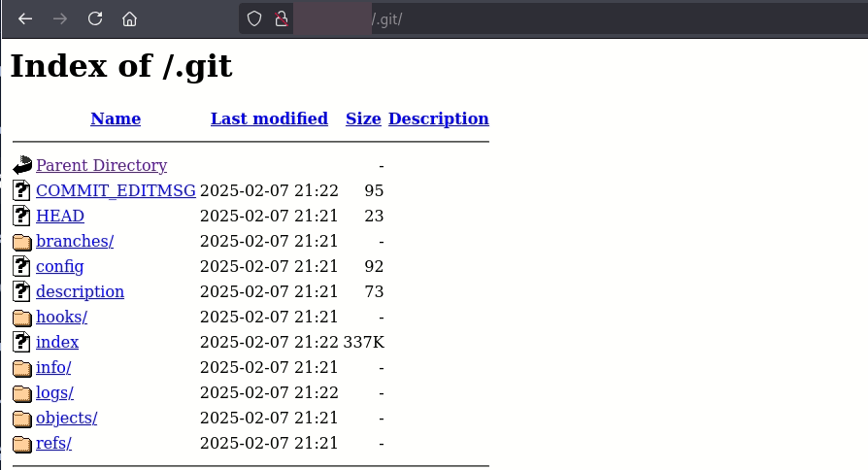
Task: Open the description file link
Action: [80, 291]
